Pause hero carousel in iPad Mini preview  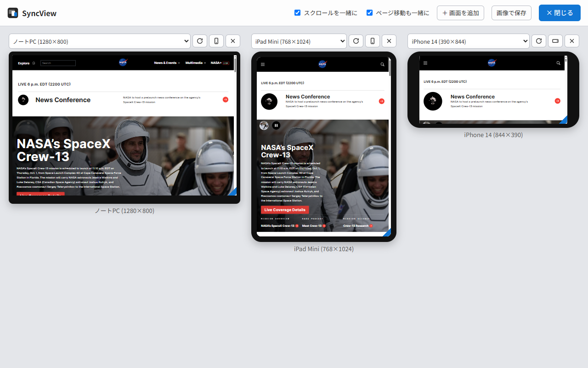point(276,125)
